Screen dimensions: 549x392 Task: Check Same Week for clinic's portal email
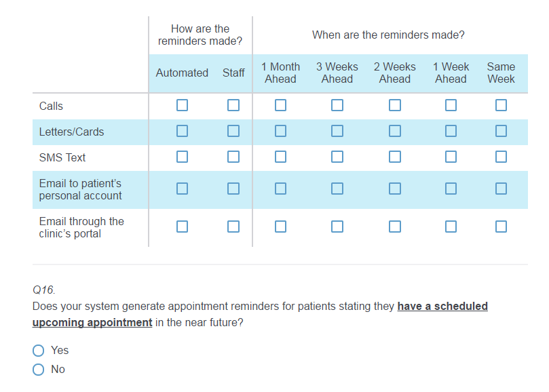click(501, 227)
